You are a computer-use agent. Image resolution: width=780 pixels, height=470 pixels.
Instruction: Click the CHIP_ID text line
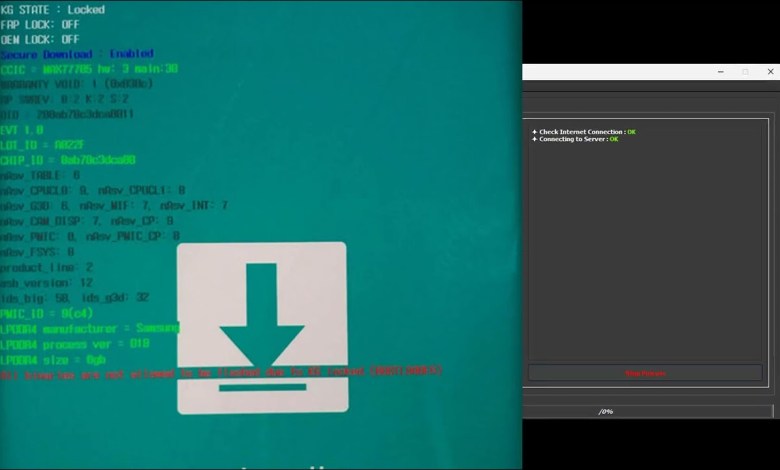(x=68, y=159)
